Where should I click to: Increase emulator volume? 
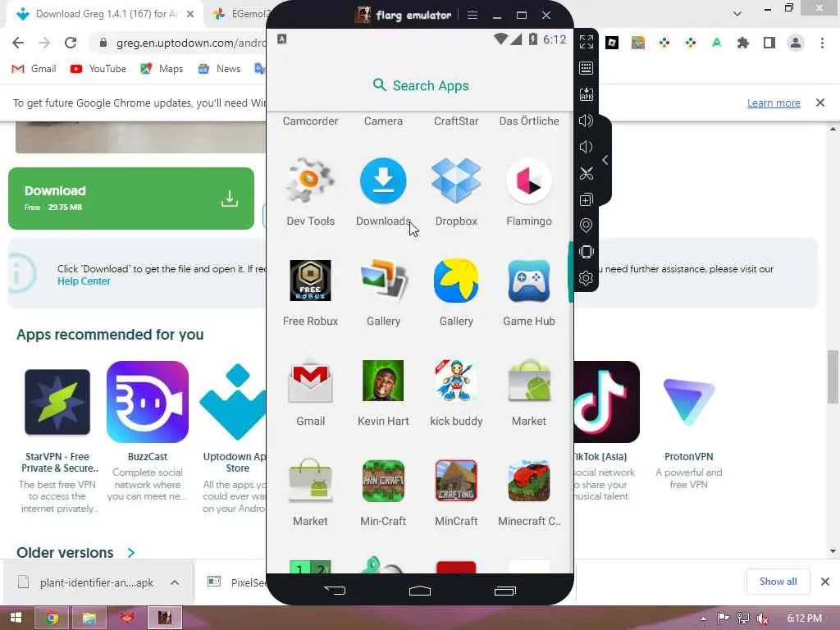pyautogui.click(x=586, y=121)
